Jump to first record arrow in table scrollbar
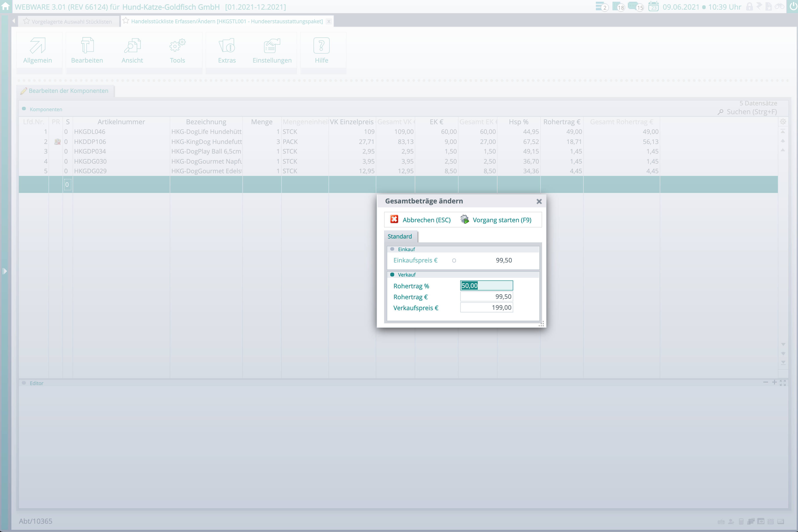Viewport: 798px width, 532px height. coord(783,131)
